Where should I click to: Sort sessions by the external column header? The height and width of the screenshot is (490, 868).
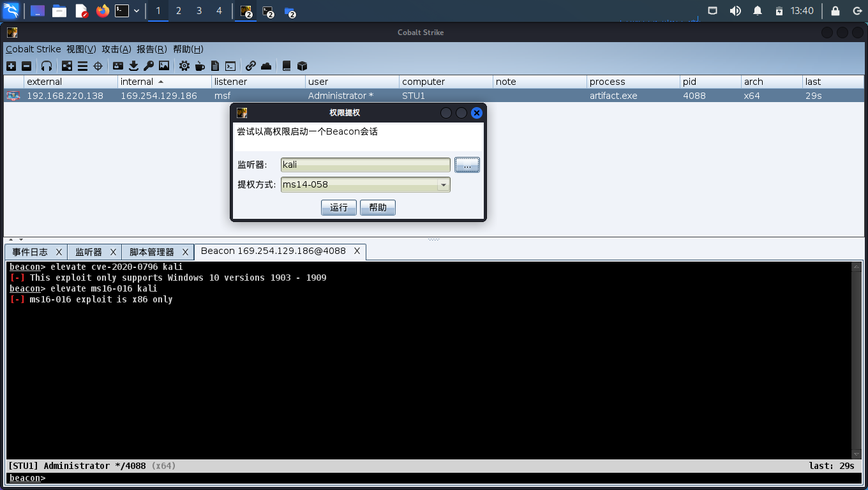pyautogui.click(x=71, y=82)
